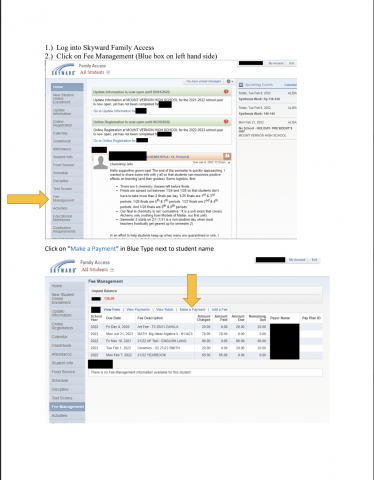Click Upcoming Events calendar icon

coord(241,85)
